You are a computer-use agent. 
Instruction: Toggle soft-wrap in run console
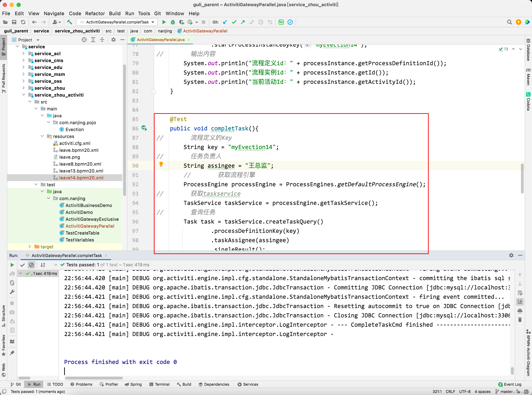point(520,293)
